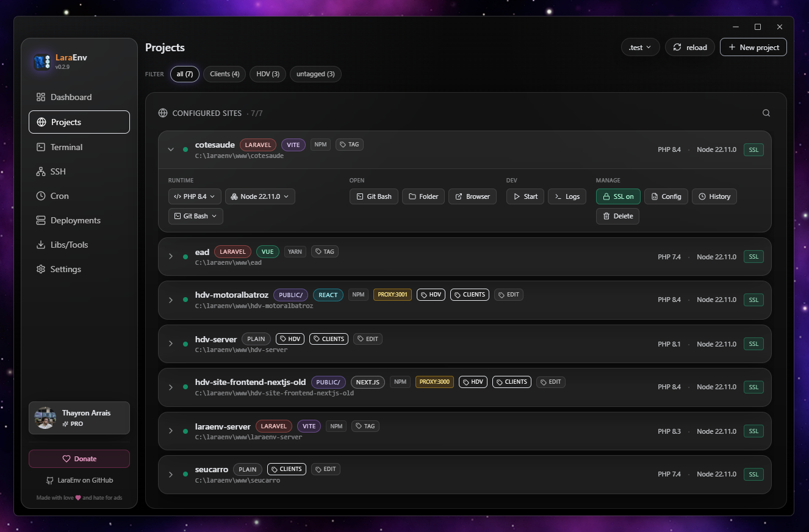Open LaraEnv on GitHub link
Screen dimensions: 809x532
[x=79, y=480]
